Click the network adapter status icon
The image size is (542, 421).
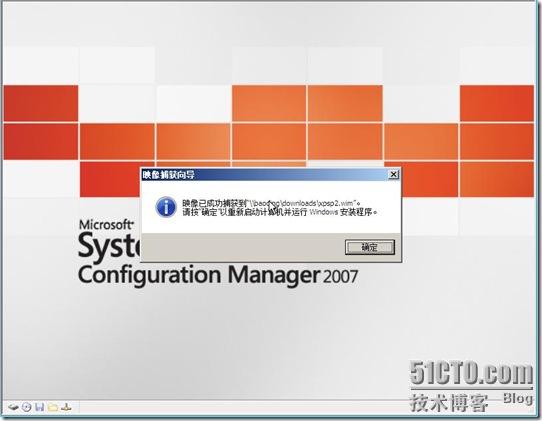(66, 408)
